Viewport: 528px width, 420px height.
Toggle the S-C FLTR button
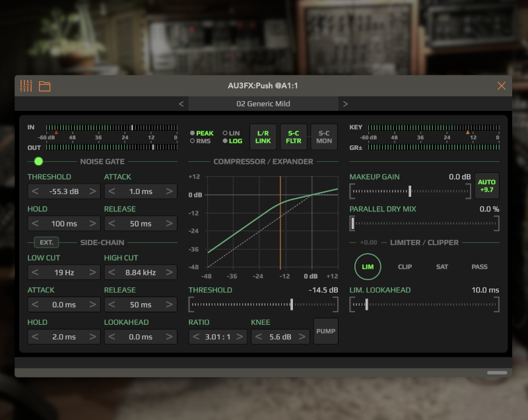coord(294,137)
